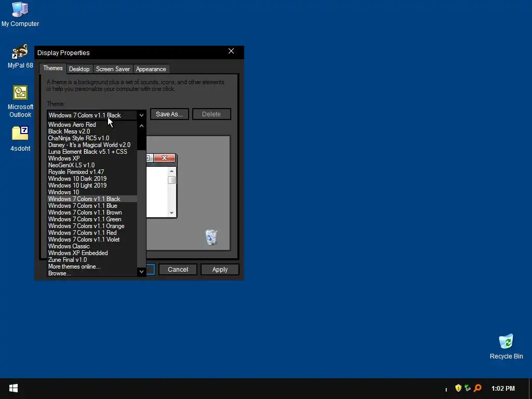The height and width of the screenshot is (399, 532).
Task: Open the Windows Start button
Action: [x=13, y=388]
